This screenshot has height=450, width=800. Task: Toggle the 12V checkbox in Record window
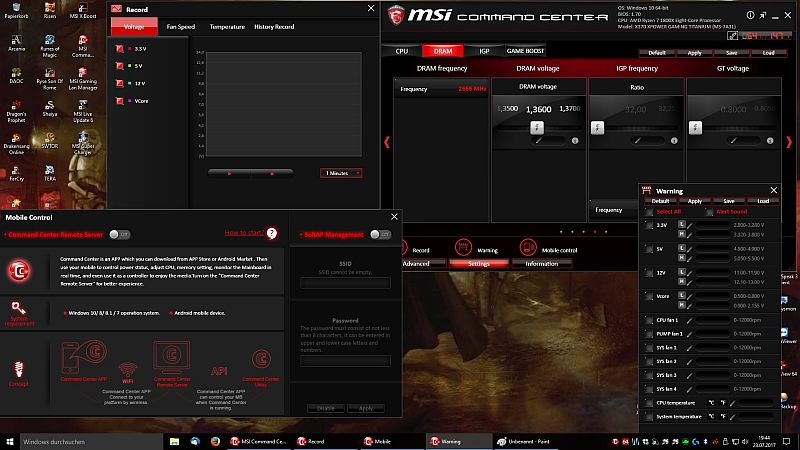pyautogui.click(x=119, y=83)
